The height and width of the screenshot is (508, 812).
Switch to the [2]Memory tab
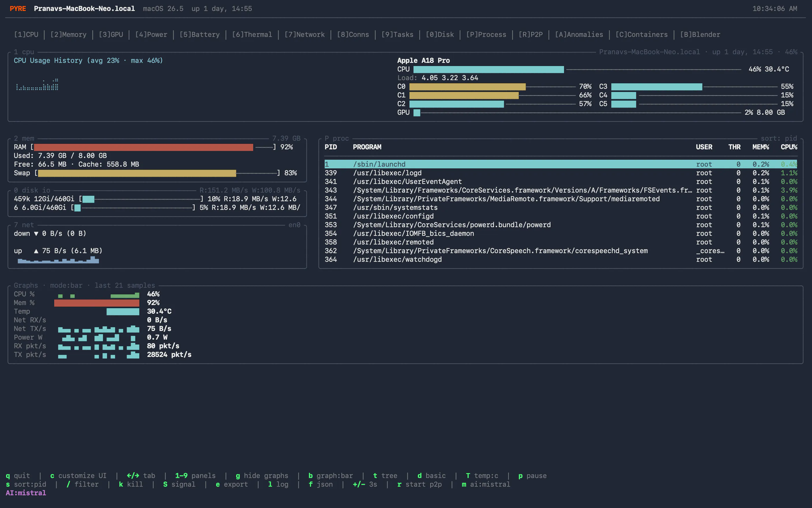pyautogui.click(x=69, y=35)
